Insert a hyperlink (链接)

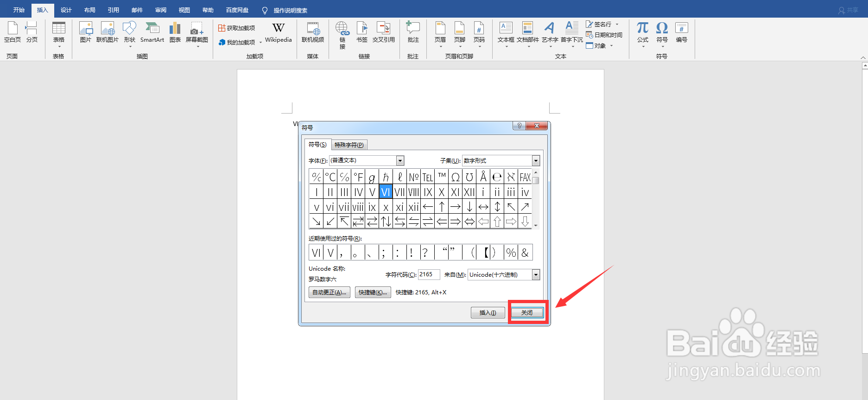[x=342, y=35]
